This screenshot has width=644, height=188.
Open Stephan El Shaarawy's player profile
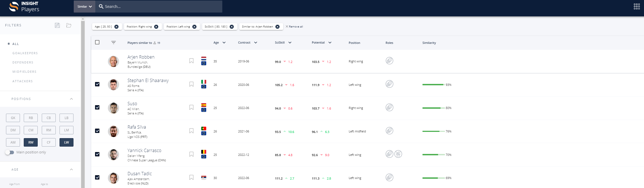tap(148, 80)
